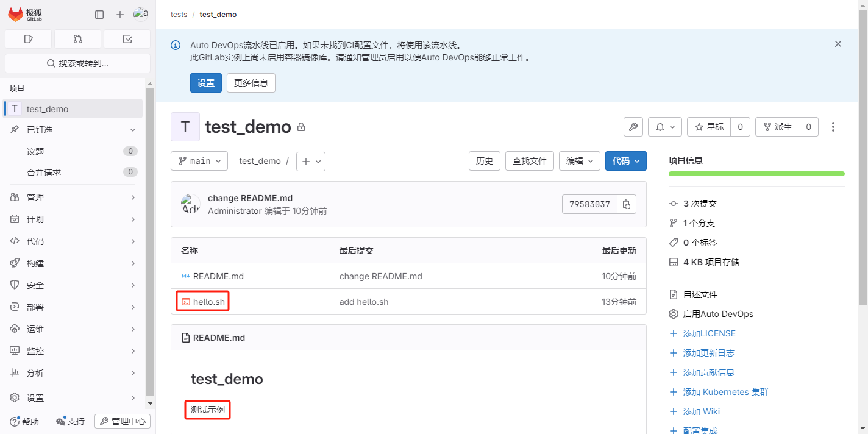Expand the blue 代码 clone dropdown
The width and height of the screenshot is (868, 434).
625,161
